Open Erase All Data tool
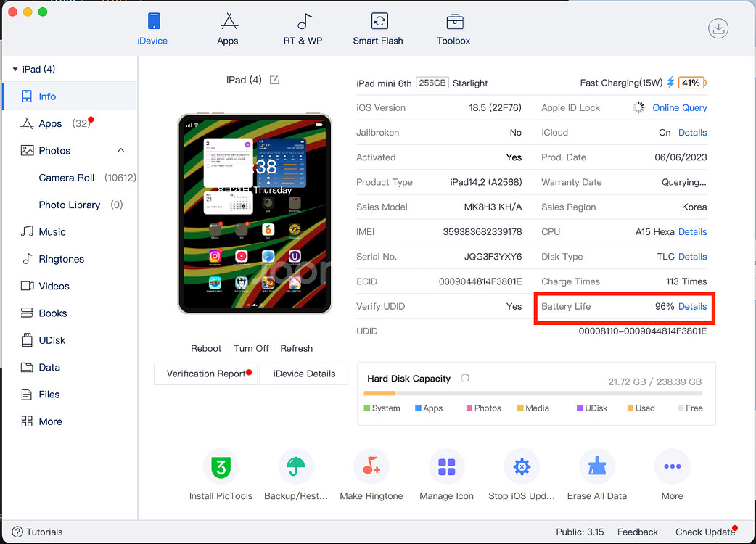Screen dimensions: 756x544 [597, 474]
